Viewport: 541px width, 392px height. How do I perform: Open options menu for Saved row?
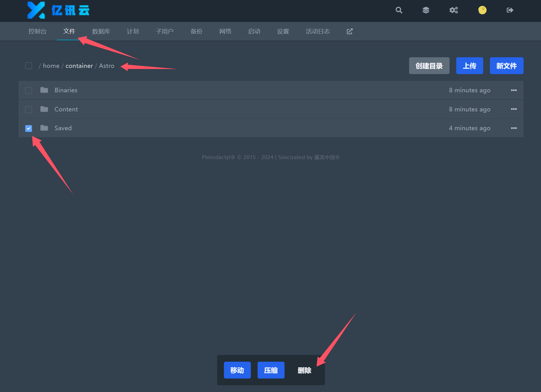(514, 128)
